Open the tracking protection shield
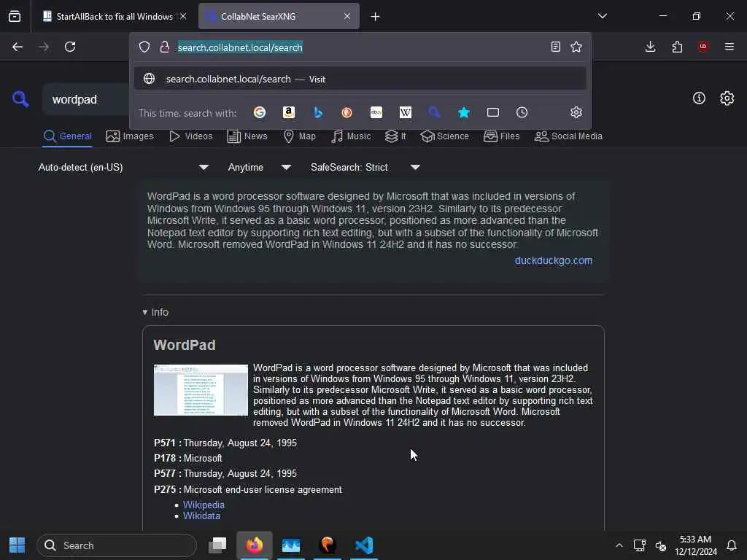 [144, 47]
